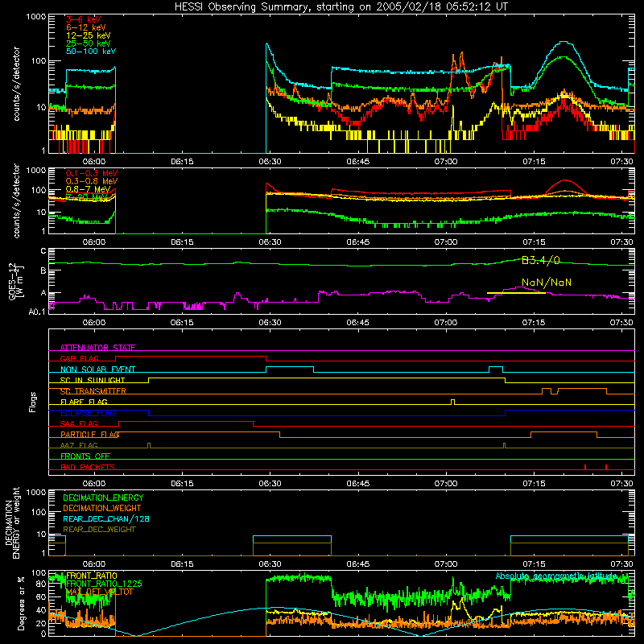Screen dimensions: 644x644
Task: Click the NON_SOLAR_EVENT pulse starting at 06:30
Action: (x=290, y=369)
